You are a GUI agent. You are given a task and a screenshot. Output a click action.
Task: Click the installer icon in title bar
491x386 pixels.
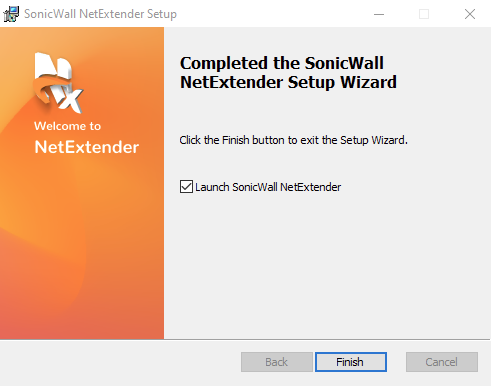pyautogui.click(x=11, y=14)
